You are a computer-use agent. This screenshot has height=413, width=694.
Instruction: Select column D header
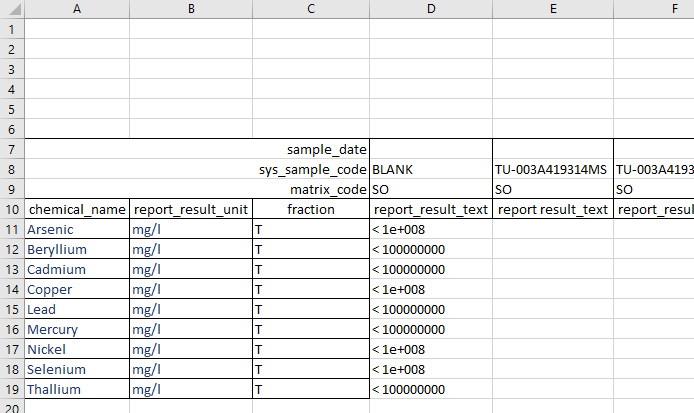point(431,9)
